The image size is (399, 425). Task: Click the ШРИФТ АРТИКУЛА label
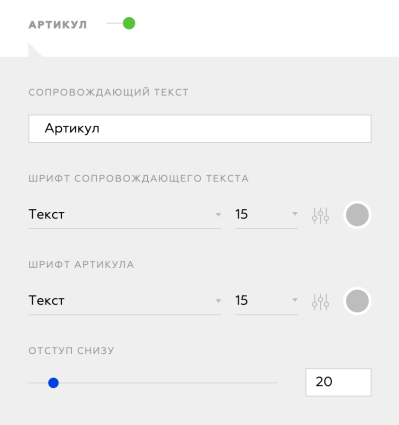tap(81, 265)
